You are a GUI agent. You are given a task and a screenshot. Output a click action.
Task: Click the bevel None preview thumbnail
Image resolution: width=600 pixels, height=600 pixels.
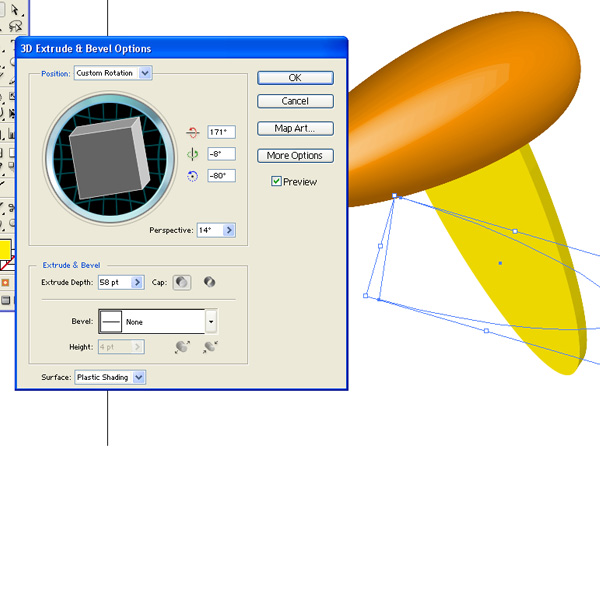tap(111, 321)
